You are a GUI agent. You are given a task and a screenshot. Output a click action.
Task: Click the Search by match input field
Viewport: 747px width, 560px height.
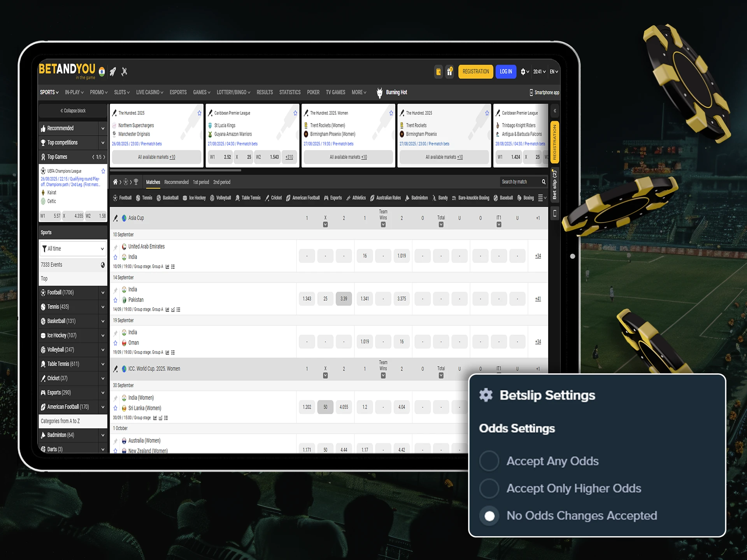pos(521,182)
